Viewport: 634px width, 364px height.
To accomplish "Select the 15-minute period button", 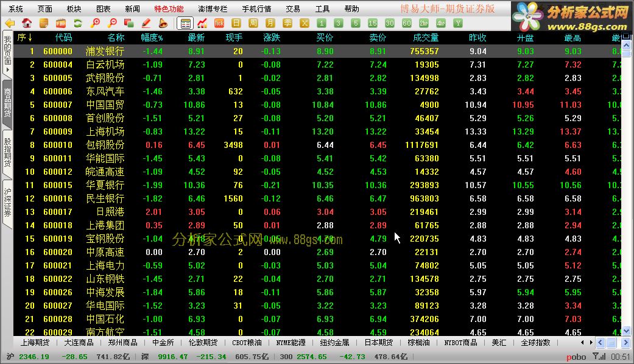I will click(372, 23).
